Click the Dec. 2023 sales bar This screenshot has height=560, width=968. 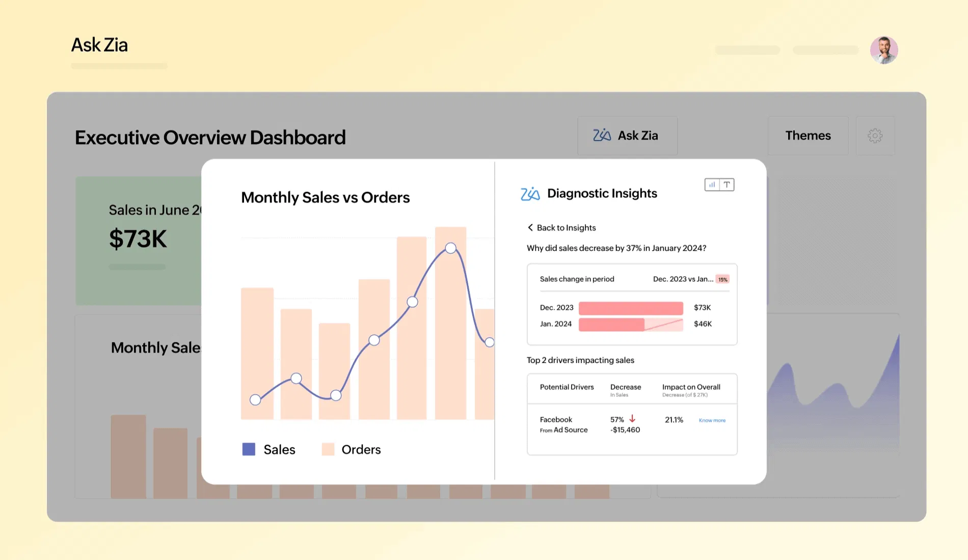click(x=631, y=308)
